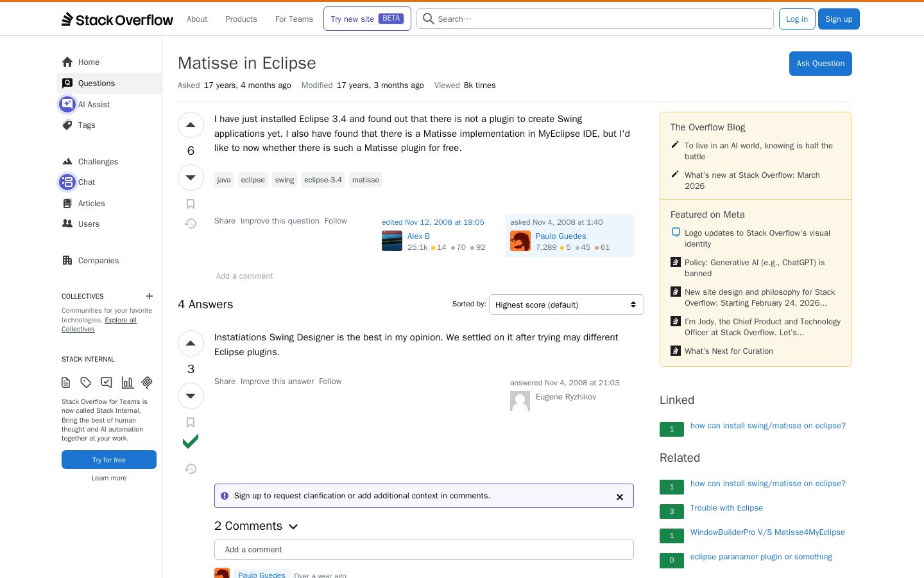Select the swing tag
Viewport: 924px width, 578px height.
click(285, 180)
